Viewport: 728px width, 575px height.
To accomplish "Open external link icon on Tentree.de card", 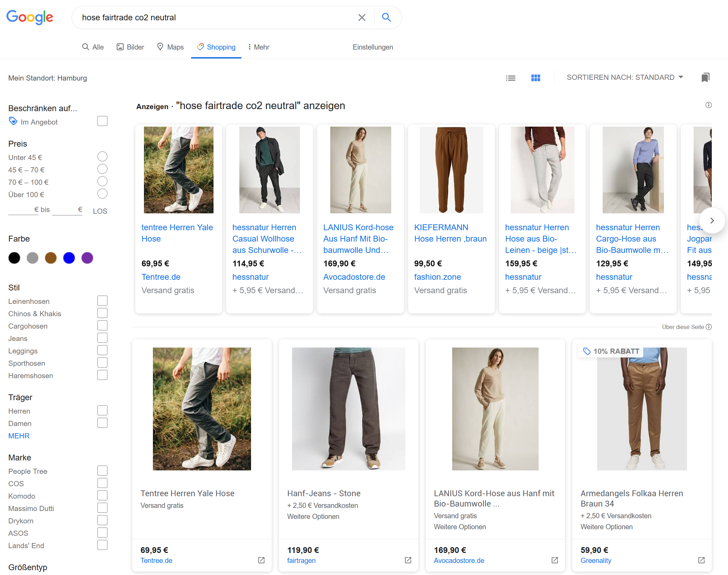I will point(261,560).
